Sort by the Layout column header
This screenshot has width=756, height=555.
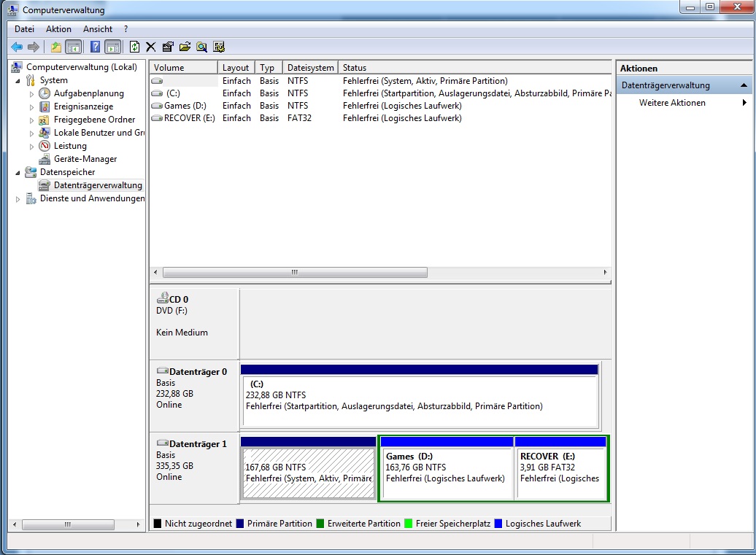pos(236,67)
